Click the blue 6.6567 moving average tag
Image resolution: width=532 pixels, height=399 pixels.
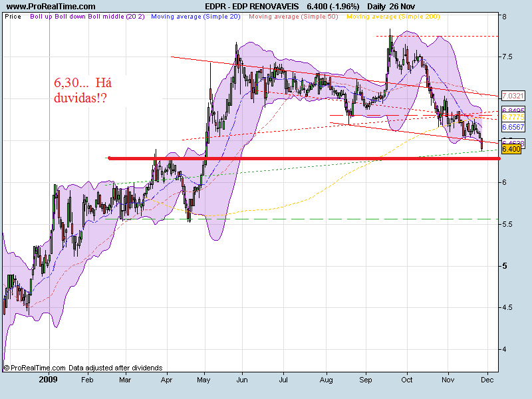[513, 126]
